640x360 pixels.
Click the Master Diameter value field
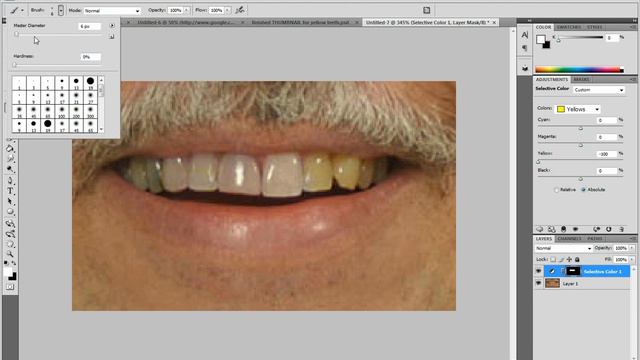[89, 26]
